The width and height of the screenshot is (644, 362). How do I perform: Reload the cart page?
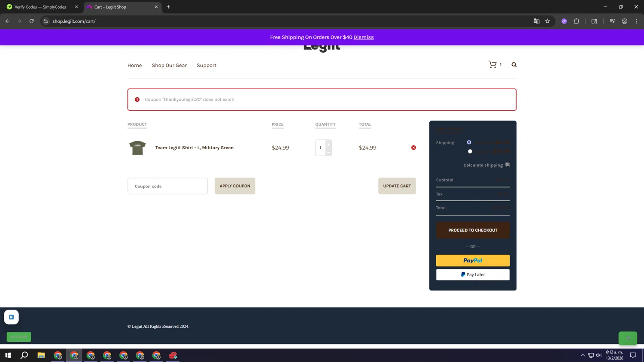pyautogui.click(x=31, y=21)
